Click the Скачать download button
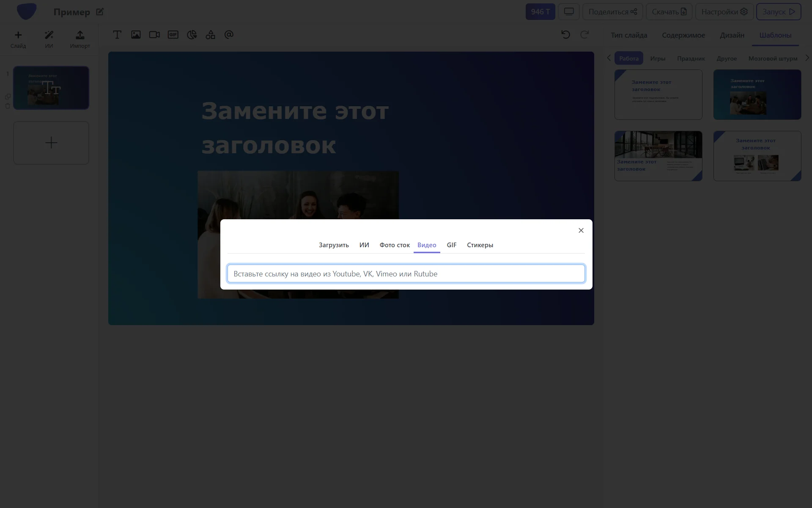Image resolution: width=812 pixels, height=508 pixels. (x=669, y=12)
